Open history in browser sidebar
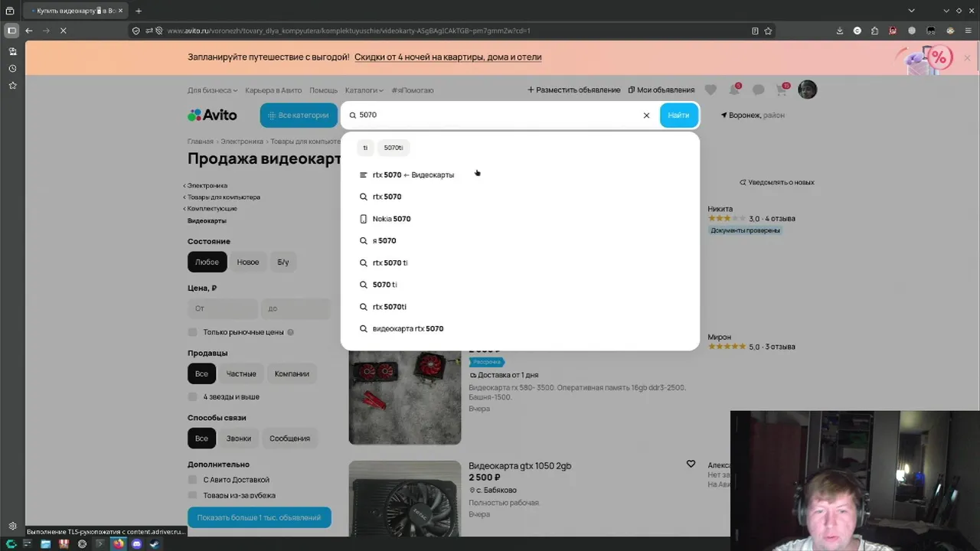Viewport: 980px width, 551px height. pos(12,68)
